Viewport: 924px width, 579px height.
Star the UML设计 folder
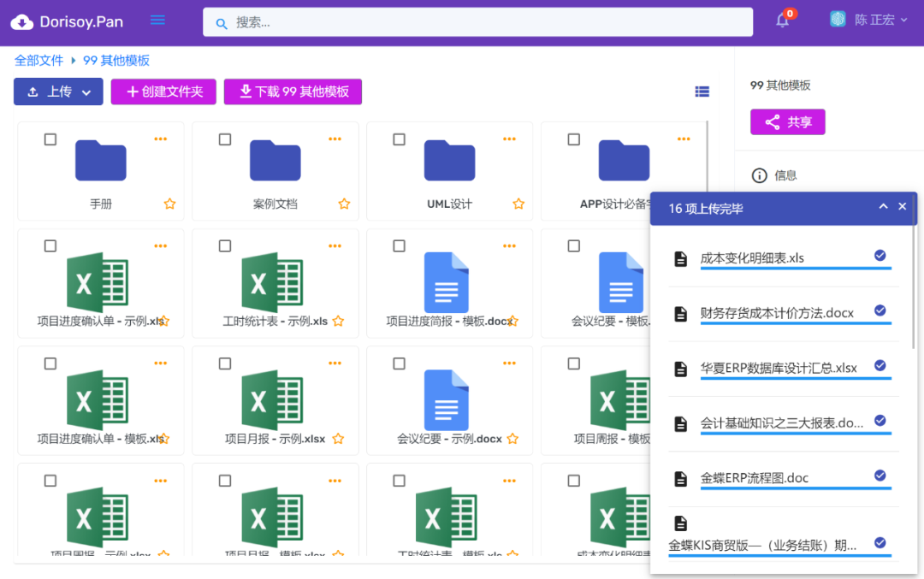pyautogui.click(x=518, y=204)
